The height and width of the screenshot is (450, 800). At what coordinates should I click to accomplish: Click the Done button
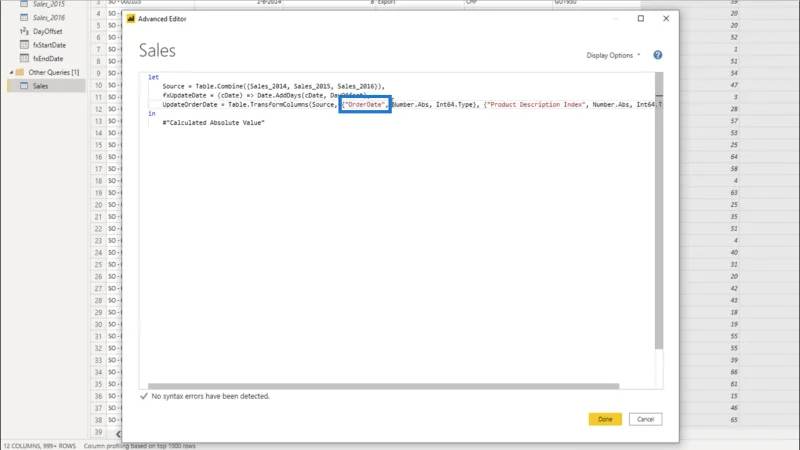tap(605, 419)
